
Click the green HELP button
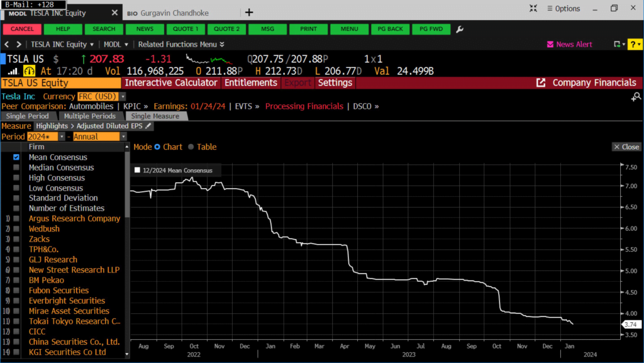pos(63,29)
